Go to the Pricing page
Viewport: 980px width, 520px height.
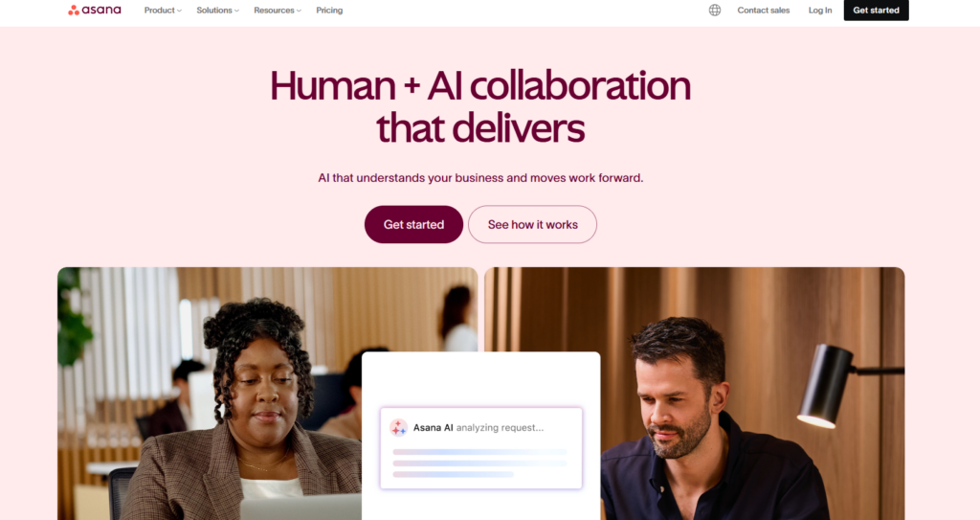tap(329, 10)
